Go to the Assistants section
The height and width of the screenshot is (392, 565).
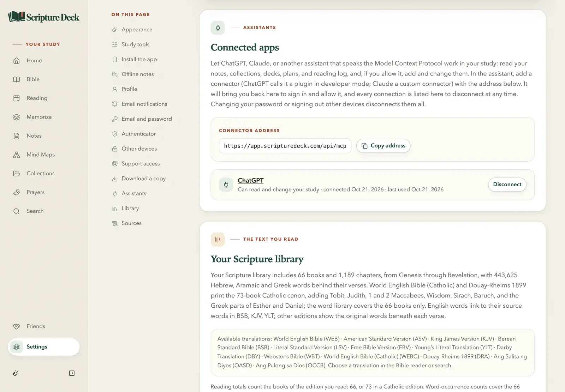tap(134, 193)
